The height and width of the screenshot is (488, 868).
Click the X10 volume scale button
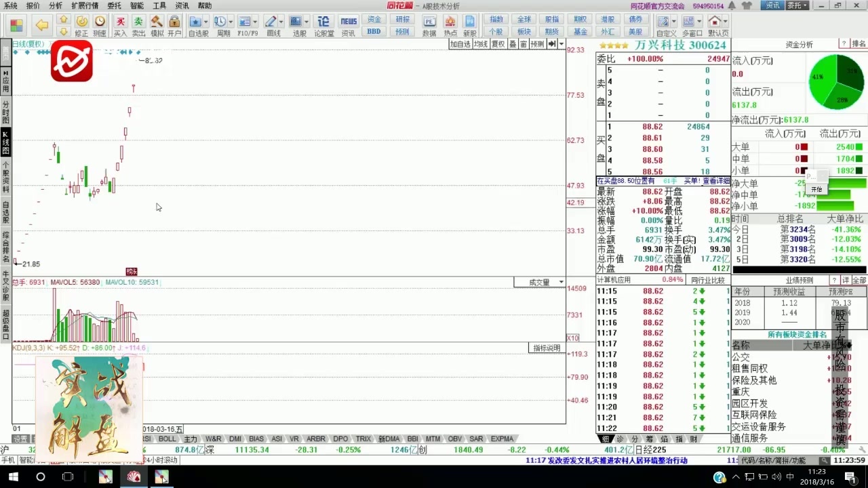572,338
